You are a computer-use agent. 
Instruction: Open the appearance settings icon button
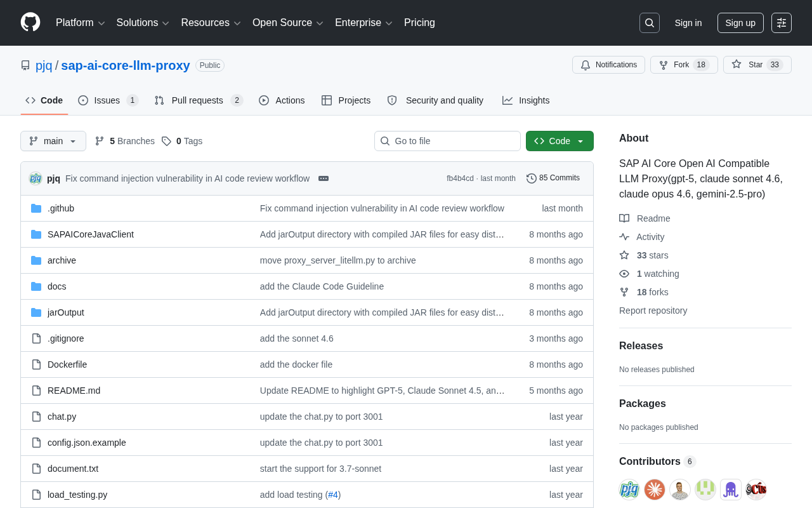[x=782, y=23]
